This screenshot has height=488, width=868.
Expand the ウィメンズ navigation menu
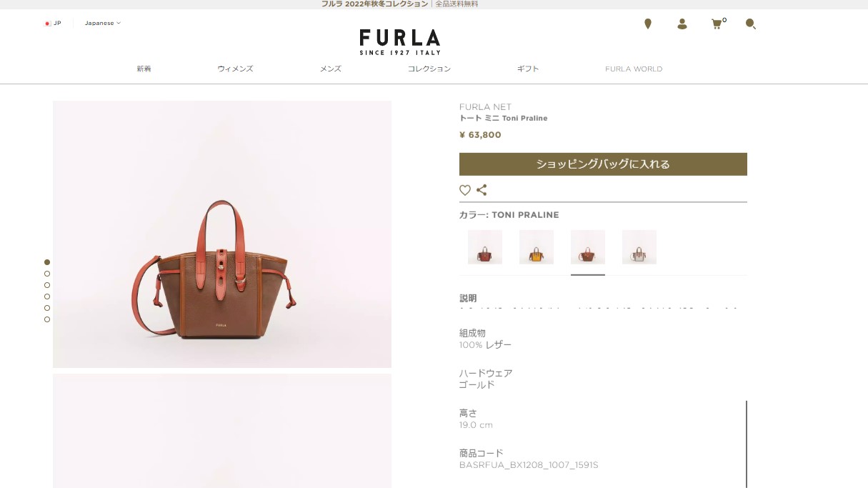(235, 69)
